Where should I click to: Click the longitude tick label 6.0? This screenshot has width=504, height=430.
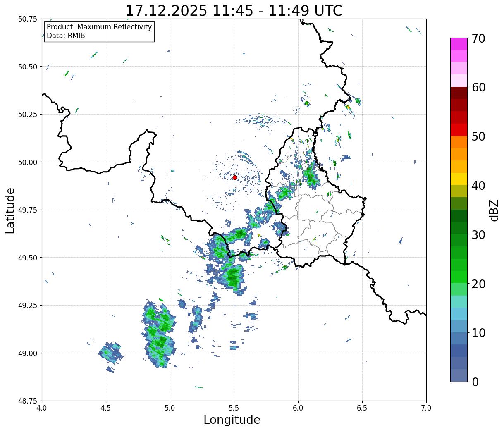[299, 408]
